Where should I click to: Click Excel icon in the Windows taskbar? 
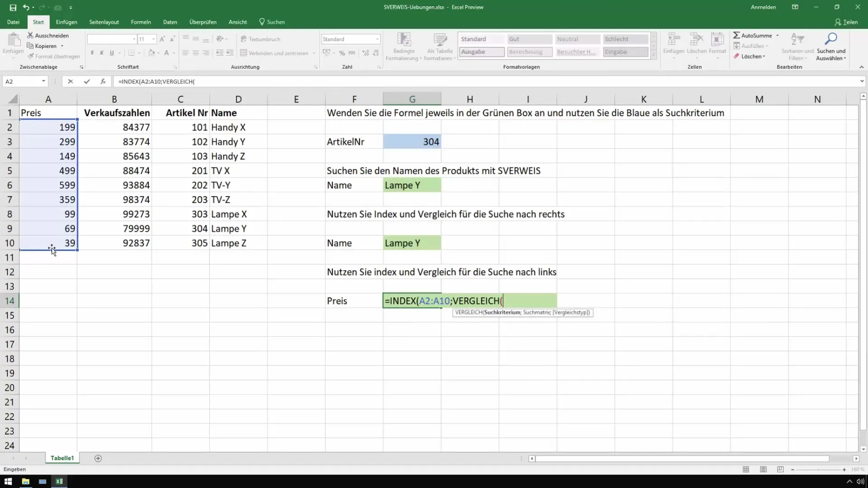click(x=59, y=481)
